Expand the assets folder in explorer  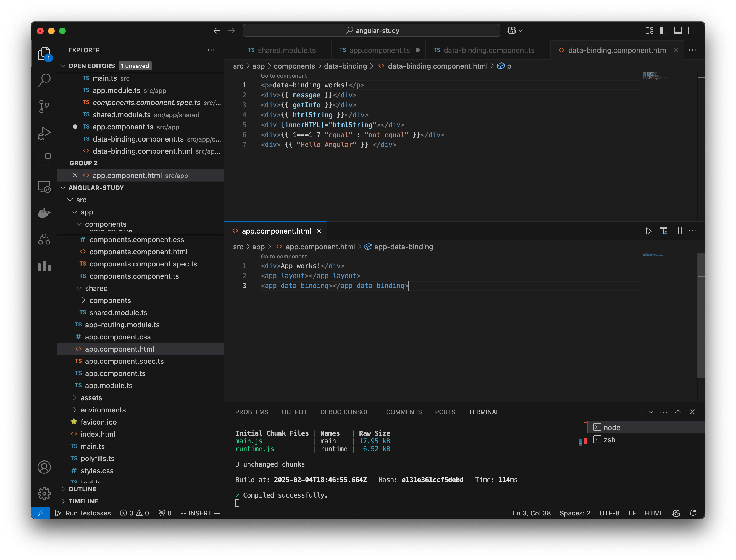91,398
